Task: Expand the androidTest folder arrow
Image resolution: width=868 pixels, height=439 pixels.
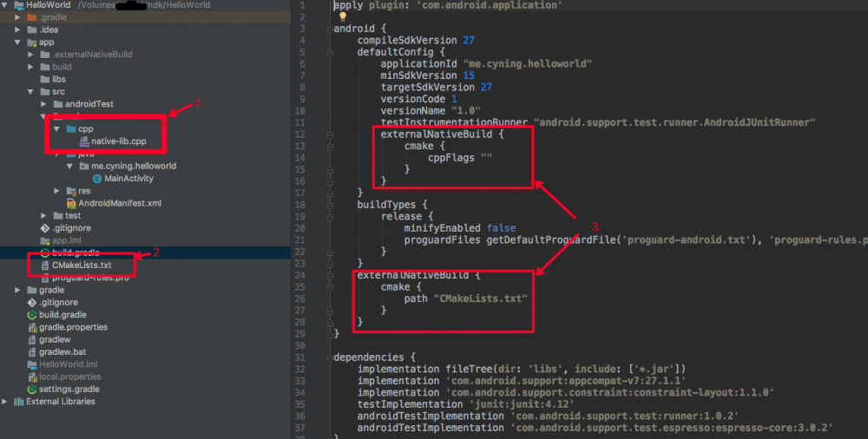Action: pyautogui.click(x=43, y=104)
